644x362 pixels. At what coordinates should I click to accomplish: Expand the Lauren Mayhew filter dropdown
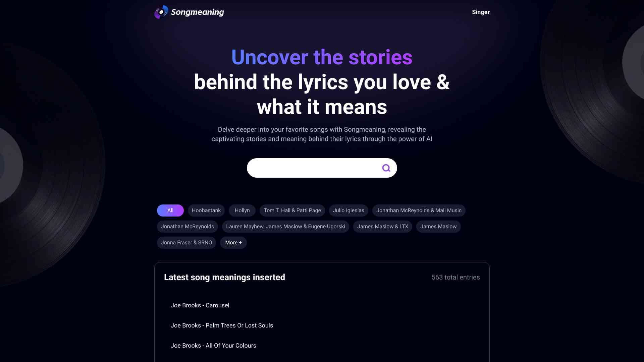(x=285, y=226)
